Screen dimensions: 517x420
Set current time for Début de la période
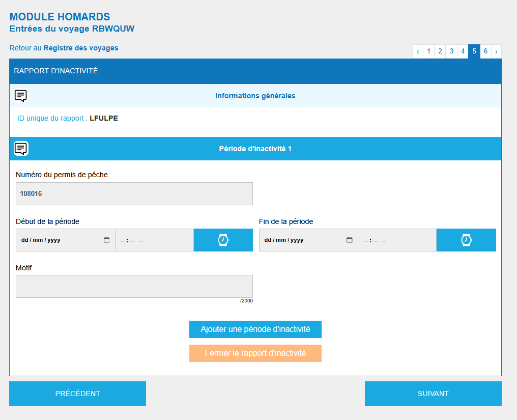pyautogui.click(x=223, y=240)
